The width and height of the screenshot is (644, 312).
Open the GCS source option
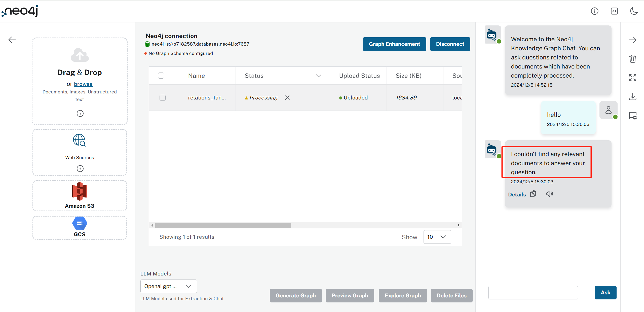80,227
